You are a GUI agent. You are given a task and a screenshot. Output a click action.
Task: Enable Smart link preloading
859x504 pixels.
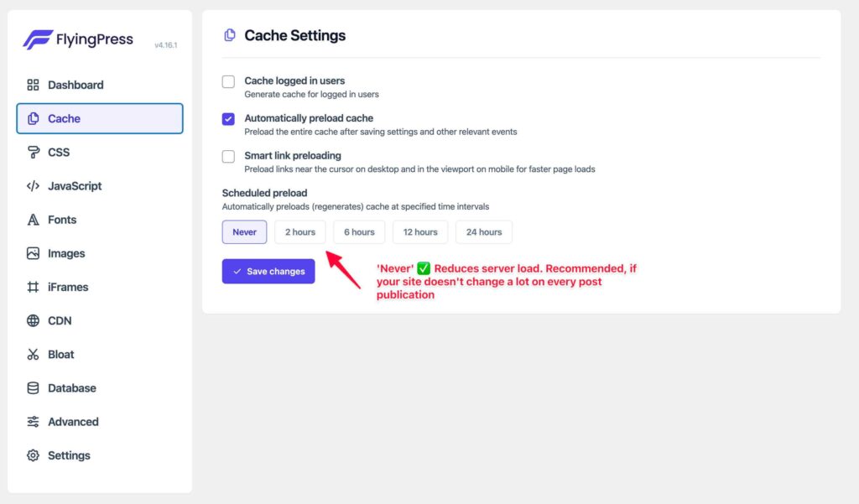227,156
